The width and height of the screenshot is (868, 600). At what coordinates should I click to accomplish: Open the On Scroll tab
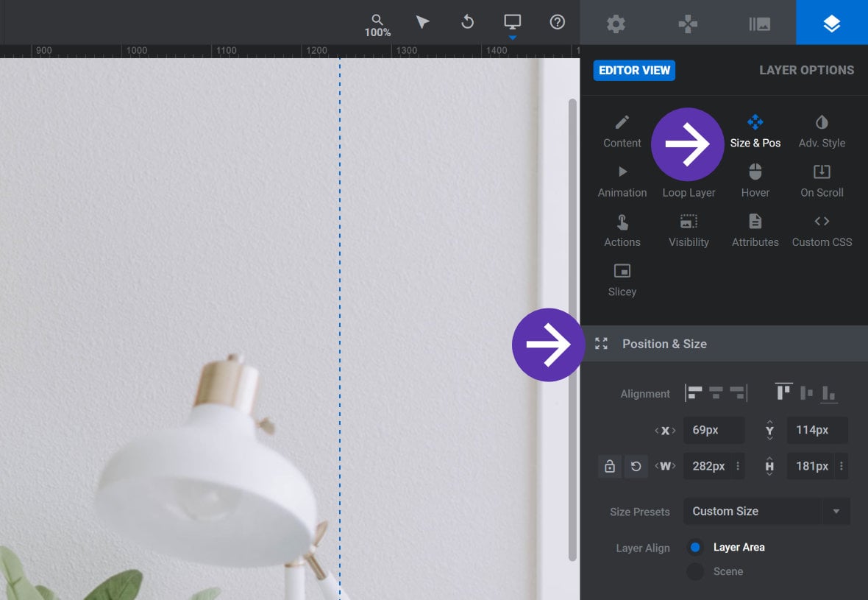[x=822, y=181]
